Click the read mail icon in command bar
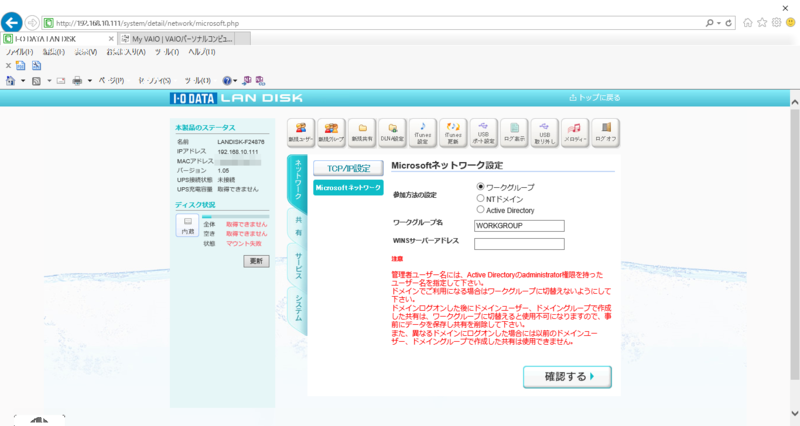The image size is (800, 426). [x=61, y=81]
